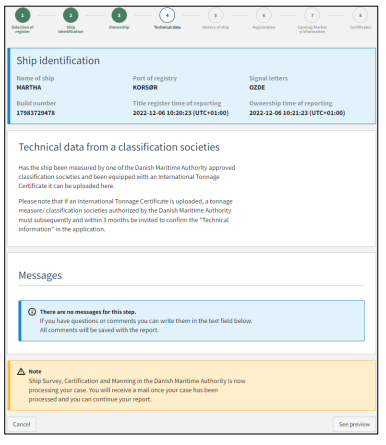Click the Technical data step label

click(x=167, y=27)
